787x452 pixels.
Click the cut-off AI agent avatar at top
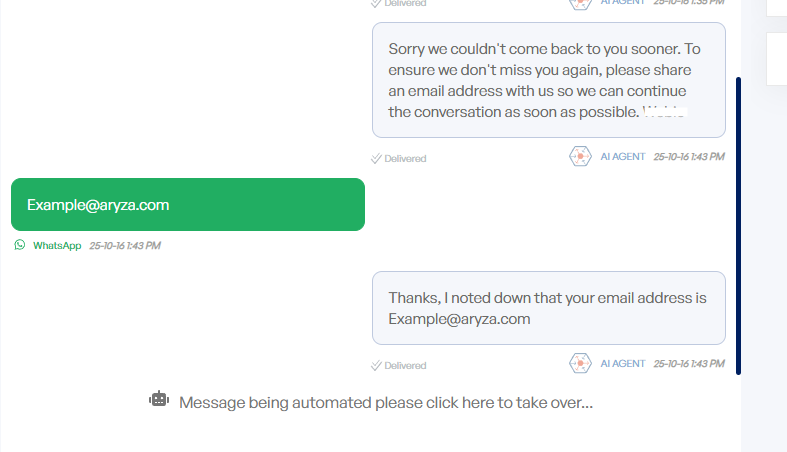pyautogui.click(x=580, y=3)
